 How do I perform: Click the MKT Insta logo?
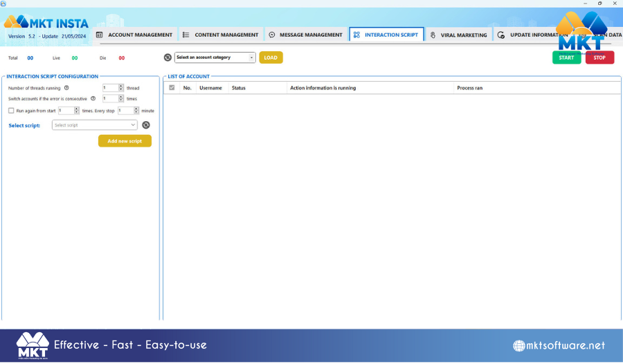(46, 23)
